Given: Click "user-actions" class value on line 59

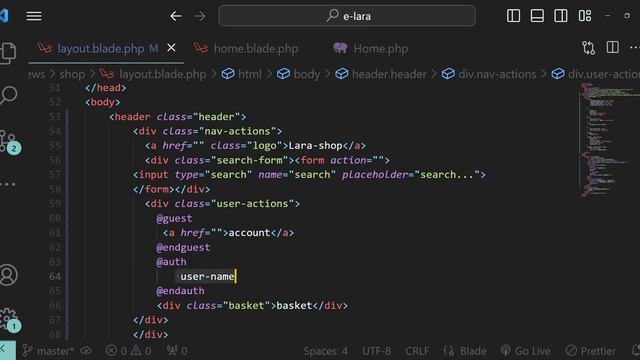Looking at the screenshot, I should [x=252, y=204].
